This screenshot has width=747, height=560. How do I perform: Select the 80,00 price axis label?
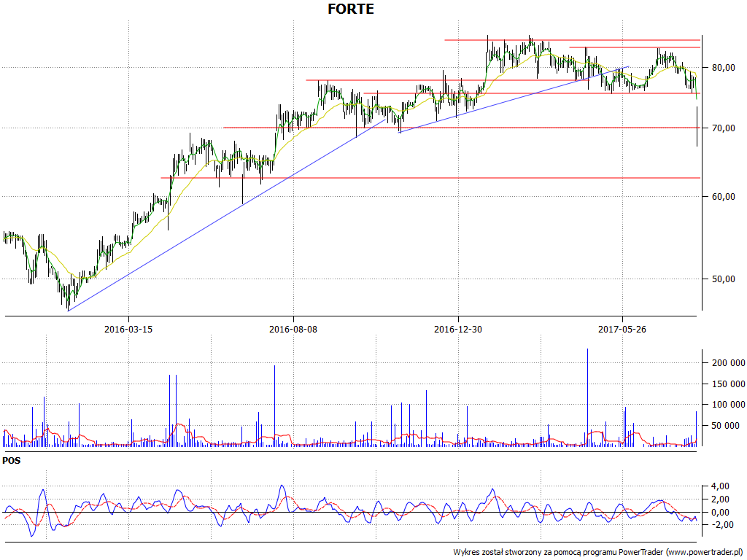click(723, 68)
